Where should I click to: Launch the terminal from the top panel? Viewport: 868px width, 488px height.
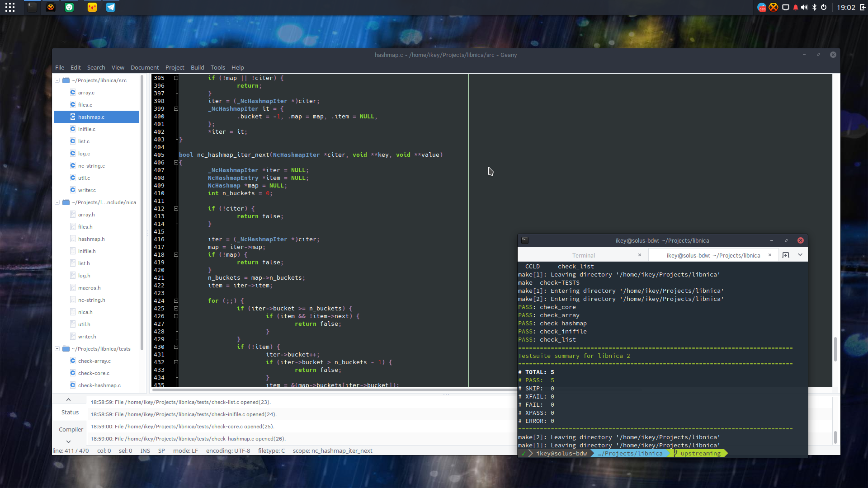32,7
